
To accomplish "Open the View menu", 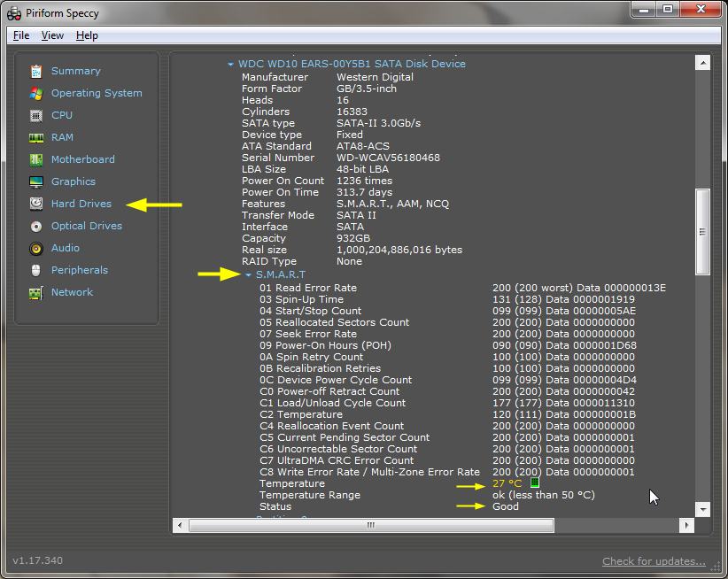I will pyautogui.click(x=52, y=35).
